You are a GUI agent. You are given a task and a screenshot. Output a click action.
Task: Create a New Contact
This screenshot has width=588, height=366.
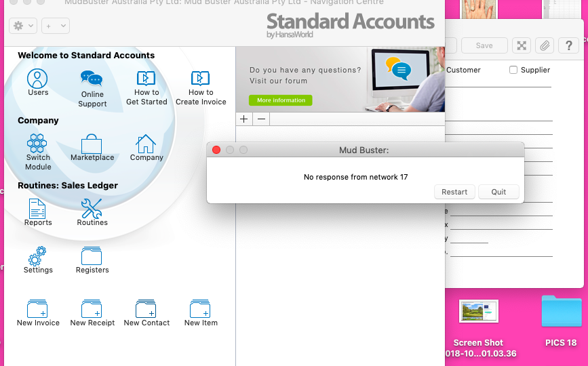146,308
